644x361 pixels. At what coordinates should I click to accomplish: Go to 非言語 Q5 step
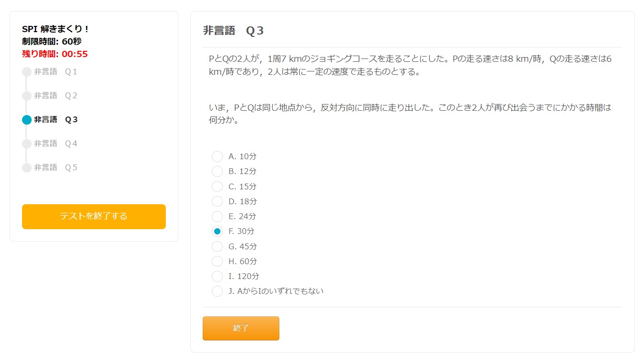coord(56,168)
